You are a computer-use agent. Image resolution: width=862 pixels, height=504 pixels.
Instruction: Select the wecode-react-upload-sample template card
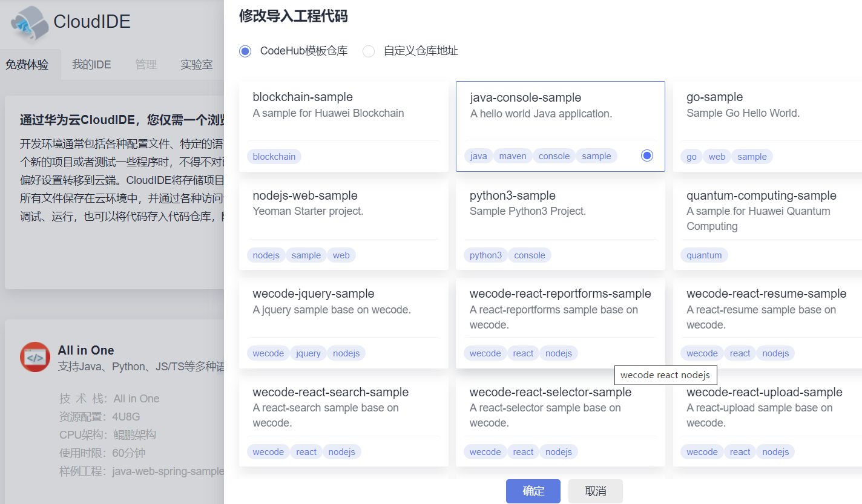coord(768,422)
